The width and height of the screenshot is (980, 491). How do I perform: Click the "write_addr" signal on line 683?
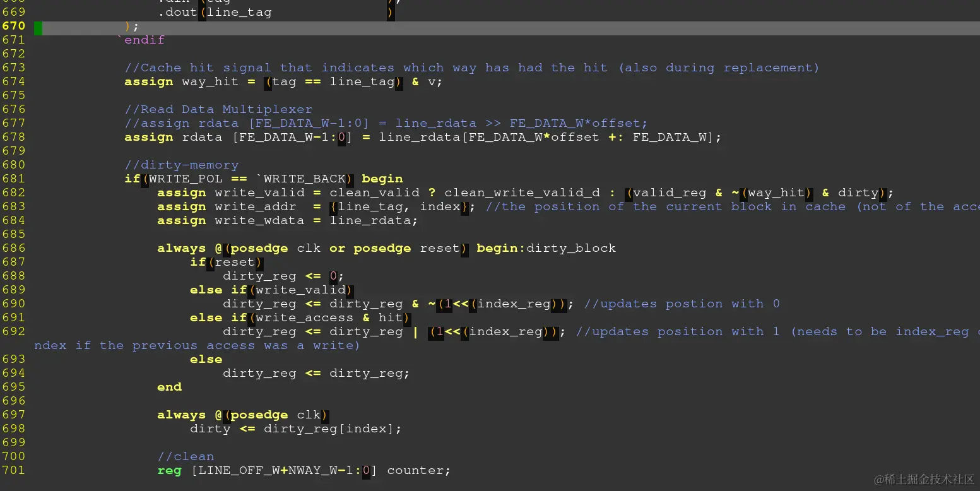click(x=256, y=206)
